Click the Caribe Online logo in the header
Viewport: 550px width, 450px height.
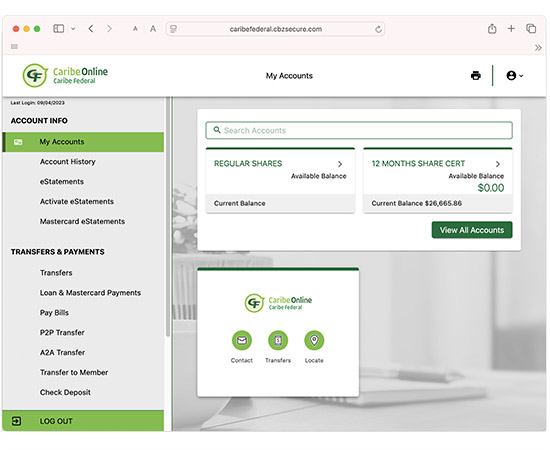click(x=65, y=75)
